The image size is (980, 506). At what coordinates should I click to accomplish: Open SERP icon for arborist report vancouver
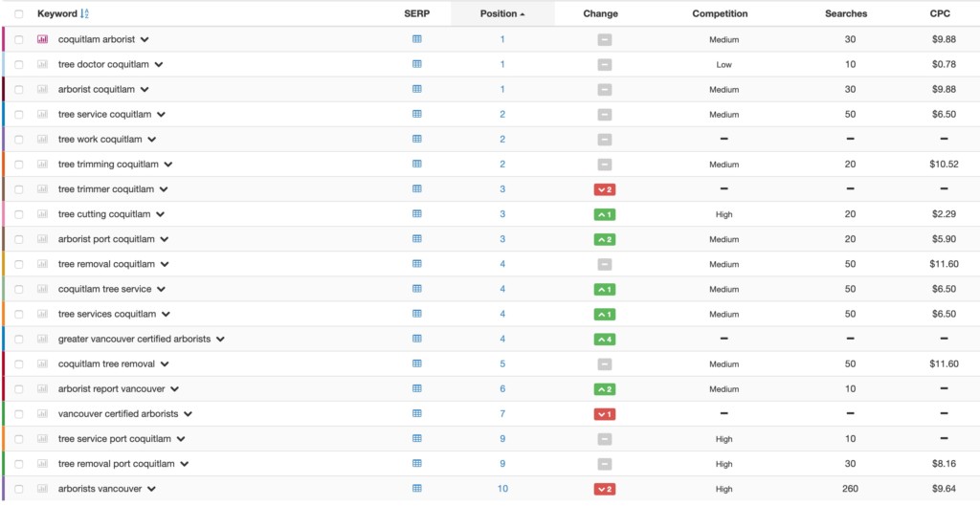[x=417, y=388]
